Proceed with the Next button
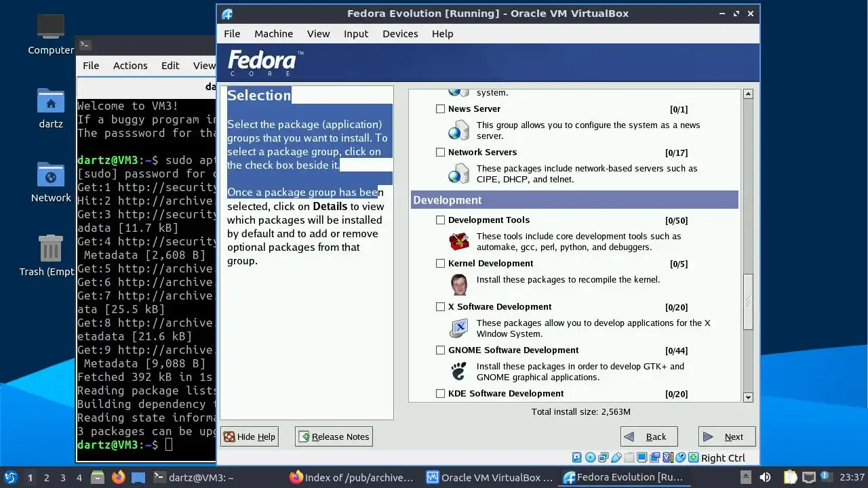Screen dimensions: 868x488 click(727, 436)
